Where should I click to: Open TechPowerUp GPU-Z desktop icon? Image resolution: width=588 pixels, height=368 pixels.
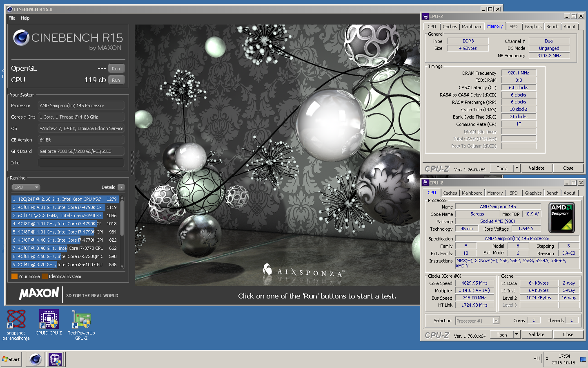click(x=81, y=325)
